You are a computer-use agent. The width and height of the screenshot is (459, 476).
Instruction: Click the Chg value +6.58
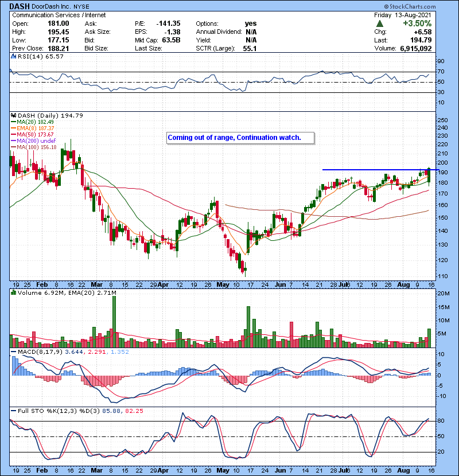[422, 32]
